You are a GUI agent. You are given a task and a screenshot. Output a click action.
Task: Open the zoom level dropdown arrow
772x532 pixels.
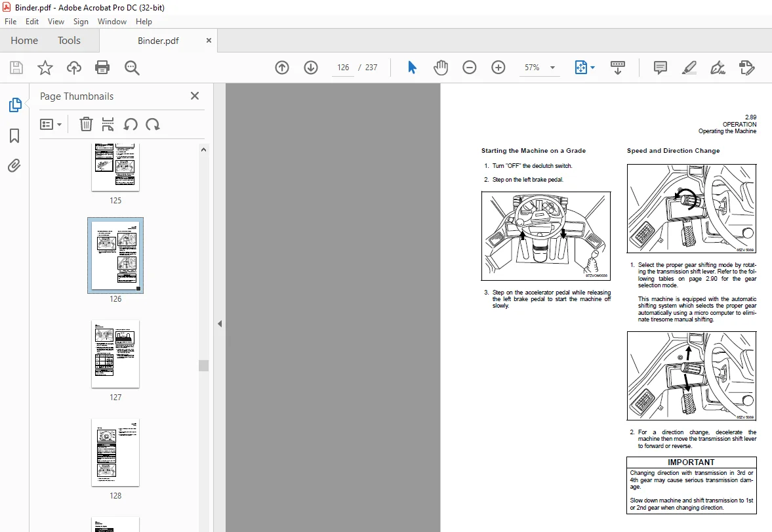tap(552, 68)
